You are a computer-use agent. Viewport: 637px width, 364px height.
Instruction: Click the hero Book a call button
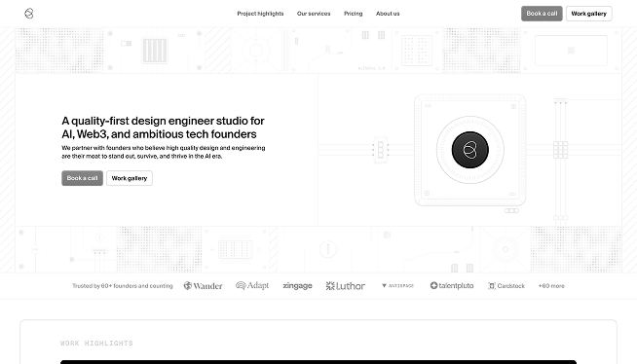coord(82,178)
